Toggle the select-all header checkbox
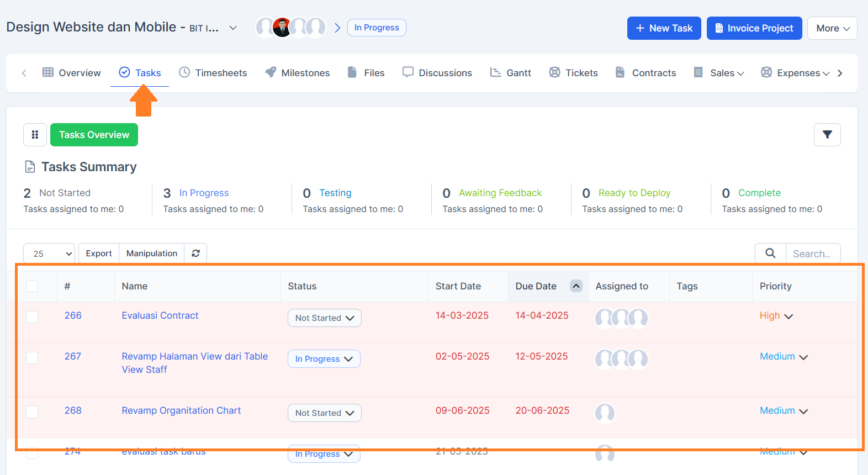 click(x=32, y=286)
